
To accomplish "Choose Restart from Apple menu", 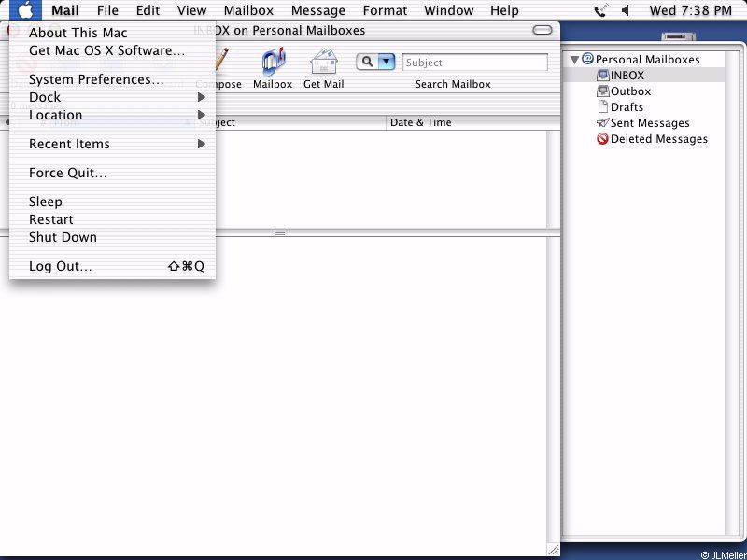I will tap(112, 219).
